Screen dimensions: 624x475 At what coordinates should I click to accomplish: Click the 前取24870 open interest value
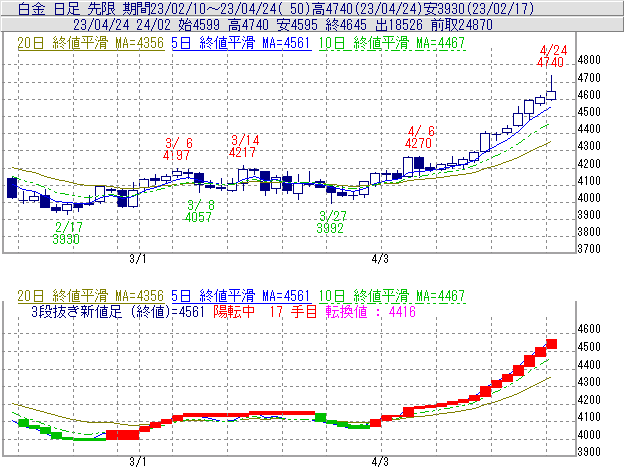tap(462, 25)
